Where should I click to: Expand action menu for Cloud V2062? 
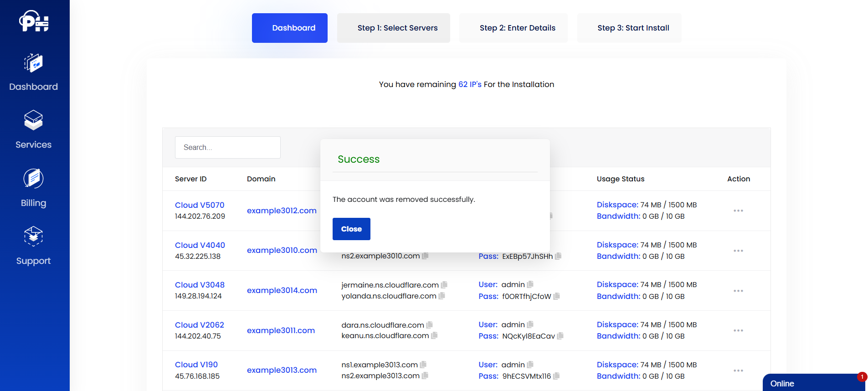point(738,330)
